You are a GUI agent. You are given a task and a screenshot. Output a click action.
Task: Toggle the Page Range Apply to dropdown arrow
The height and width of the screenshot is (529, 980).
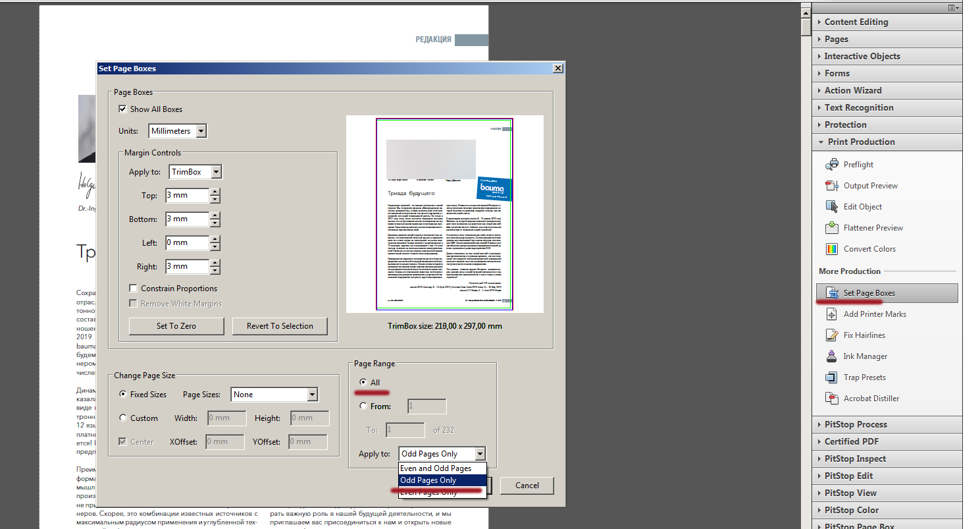click(x=480, y=454)
